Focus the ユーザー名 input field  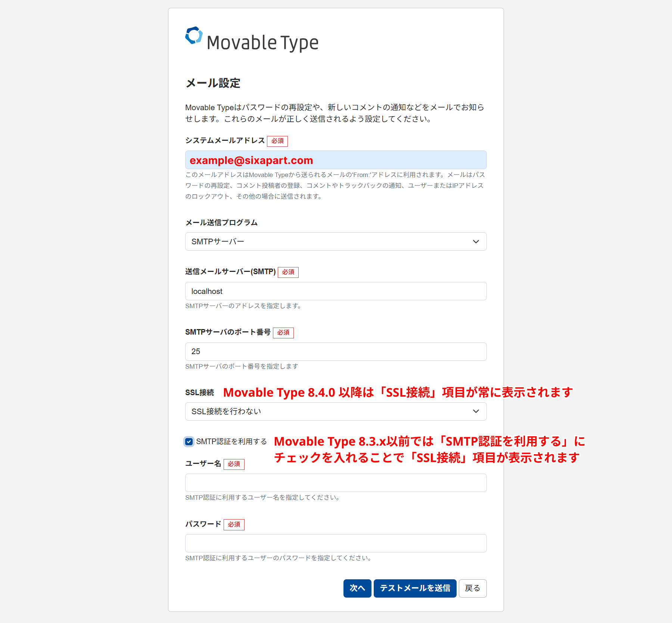pos(336,483)
